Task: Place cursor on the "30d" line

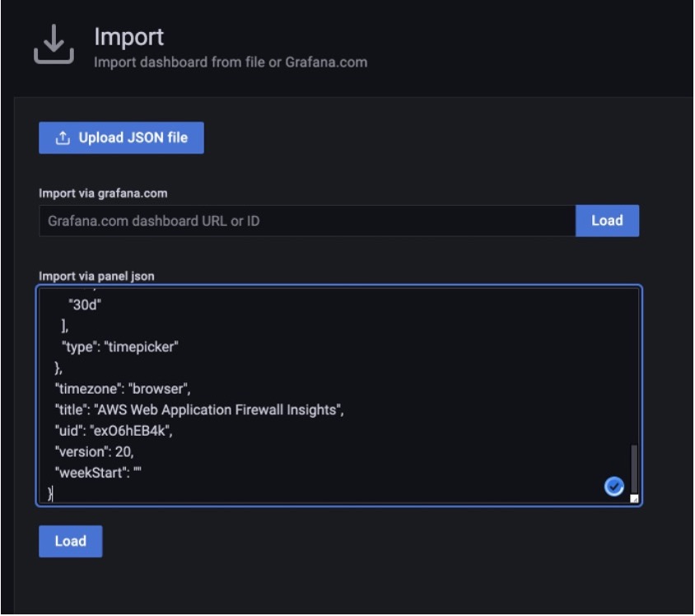Action: [x=85, y=305]
